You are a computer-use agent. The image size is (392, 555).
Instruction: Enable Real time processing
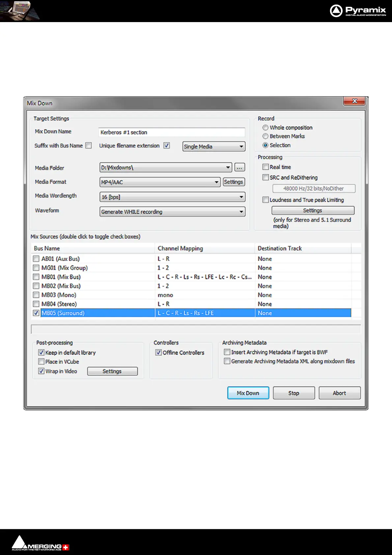pos(266,167)
